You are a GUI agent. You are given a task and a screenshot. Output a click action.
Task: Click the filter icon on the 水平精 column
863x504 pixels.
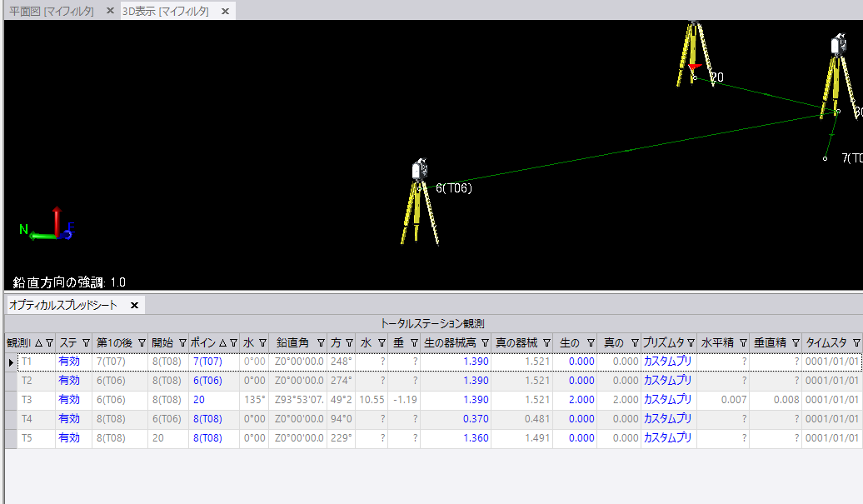744,342
